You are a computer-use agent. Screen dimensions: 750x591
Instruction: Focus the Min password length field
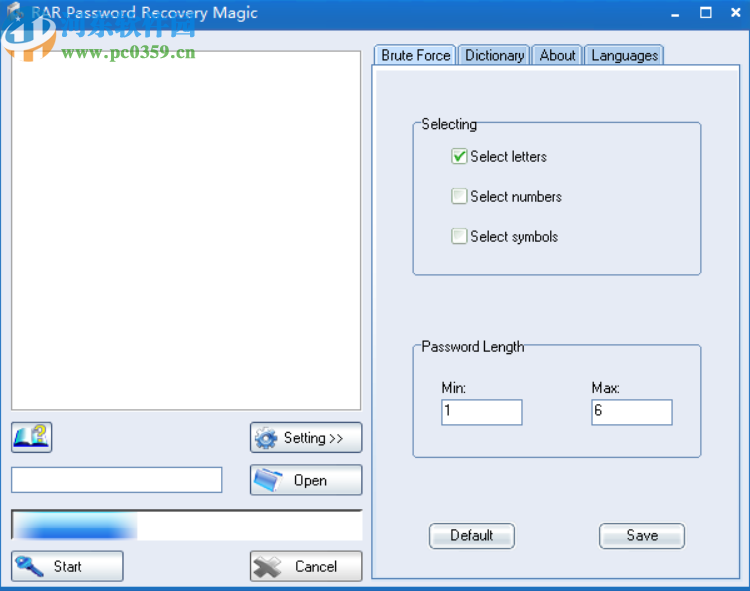[482, 412]
